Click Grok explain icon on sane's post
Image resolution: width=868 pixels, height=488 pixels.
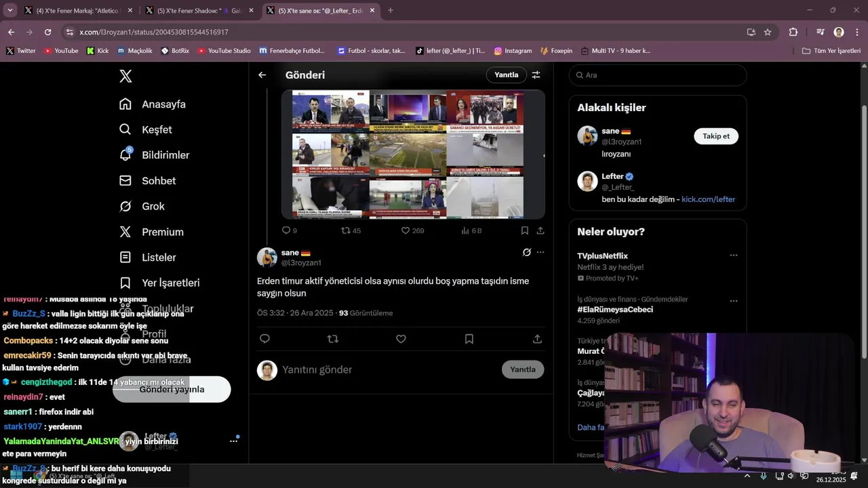click(527, 252)
